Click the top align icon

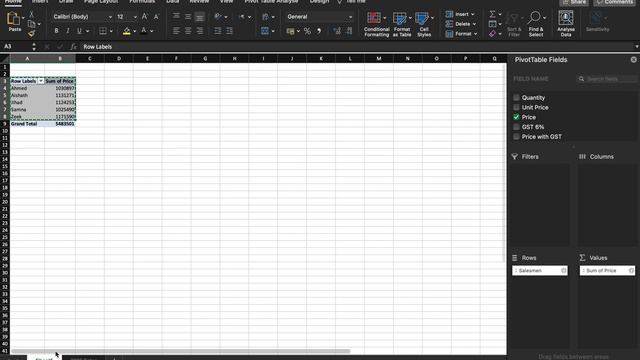click(176, 16)
